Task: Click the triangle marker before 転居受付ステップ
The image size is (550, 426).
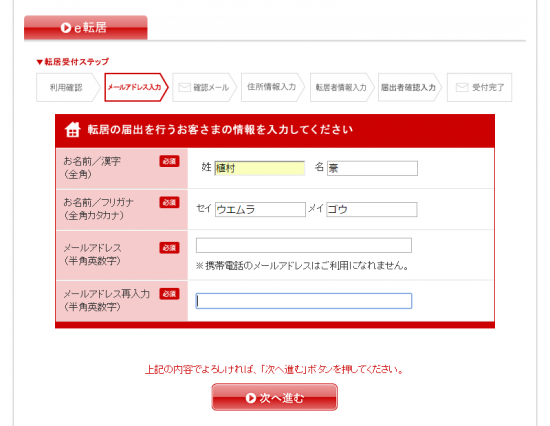Action: 40,62
